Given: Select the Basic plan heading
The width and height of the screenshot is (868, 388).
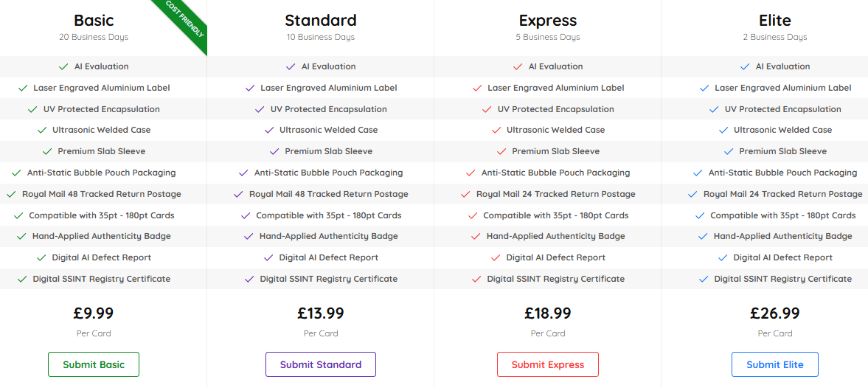Looking at the screenshot, I should tap(94, 20).
